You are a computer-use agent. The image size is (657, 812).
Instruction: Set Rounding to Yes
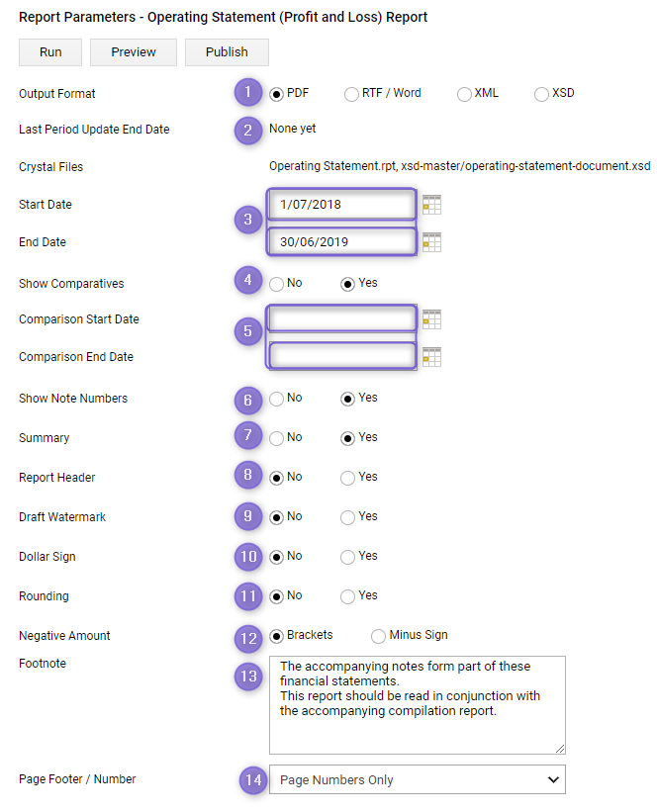347,596
